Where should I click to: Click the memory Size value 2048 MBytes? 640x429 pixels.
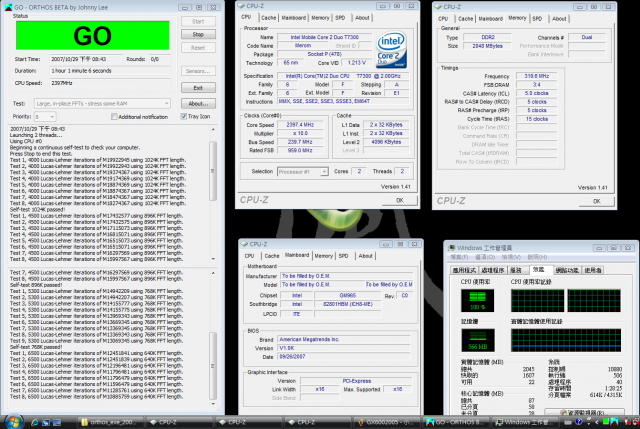[x=487, y=46]
